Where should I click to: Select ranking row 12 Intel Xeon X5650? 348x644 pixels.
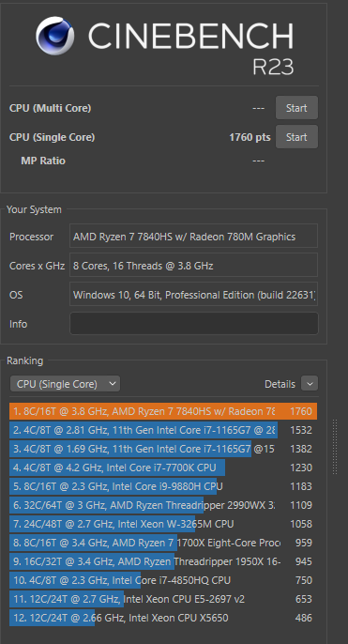pos(163,618)
